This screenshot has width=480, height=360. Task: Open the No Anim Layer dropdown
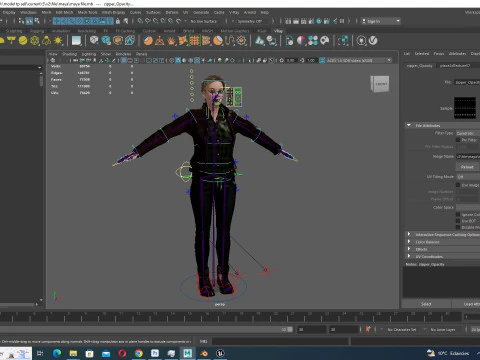click(x=444, y=330)
